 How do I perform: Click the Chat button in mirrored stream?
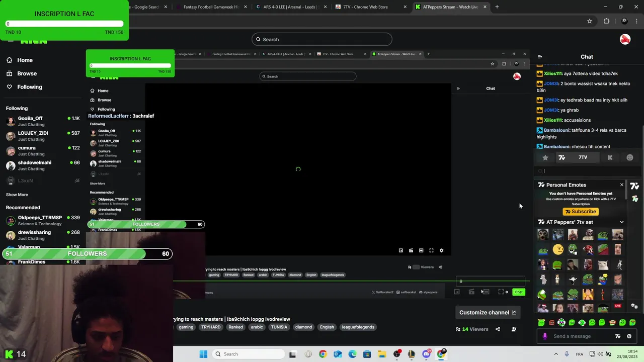(x=519, y=292)
